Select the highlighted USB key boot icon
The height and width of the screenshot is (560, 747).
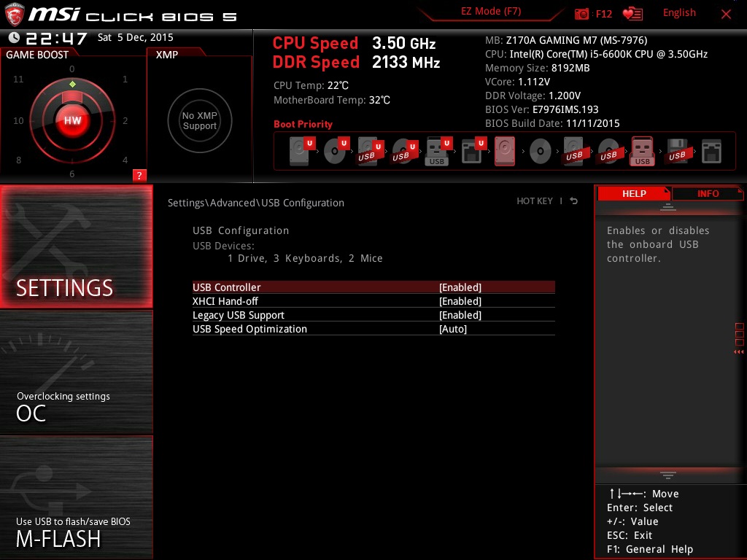[x=642, y=152]
